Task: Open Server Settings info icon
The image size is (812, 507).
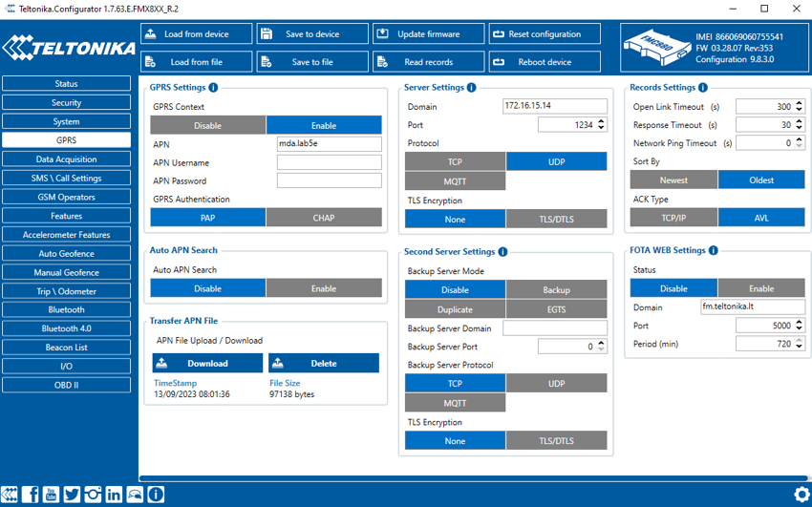Action: [471, 88]
